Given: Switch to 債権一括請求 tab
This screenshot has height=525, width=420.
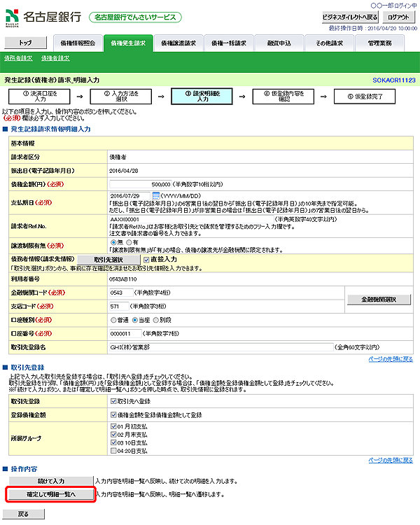Looking at the screenshot, I should point(229,43).
